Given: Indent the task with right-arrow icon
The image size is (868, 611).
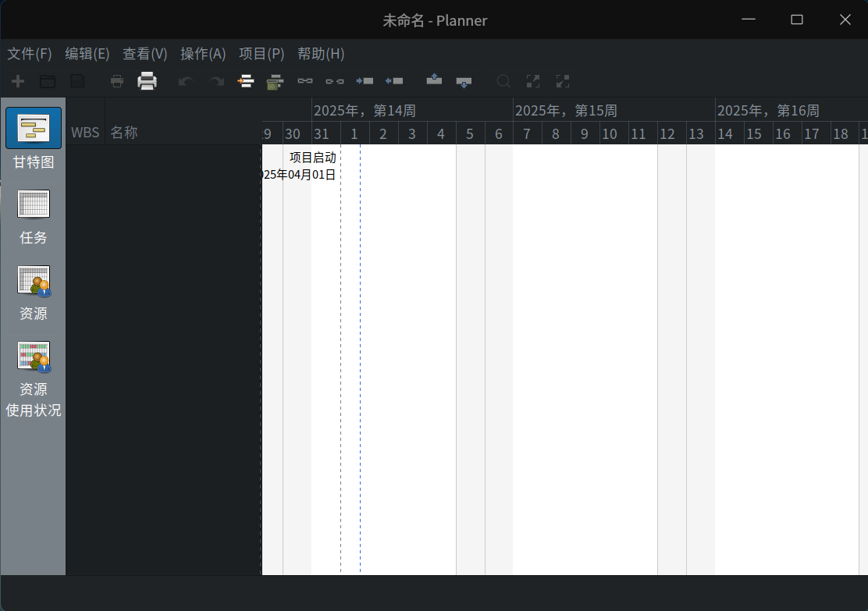Looking at the screenshot, I should [x=365, y=81].
